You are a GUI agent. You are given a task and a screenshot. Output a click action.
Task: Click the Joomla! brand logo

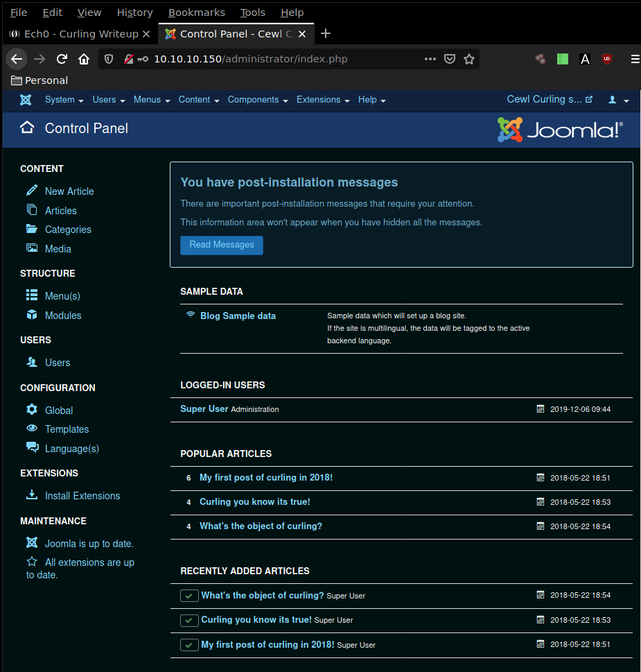(561, 130)
